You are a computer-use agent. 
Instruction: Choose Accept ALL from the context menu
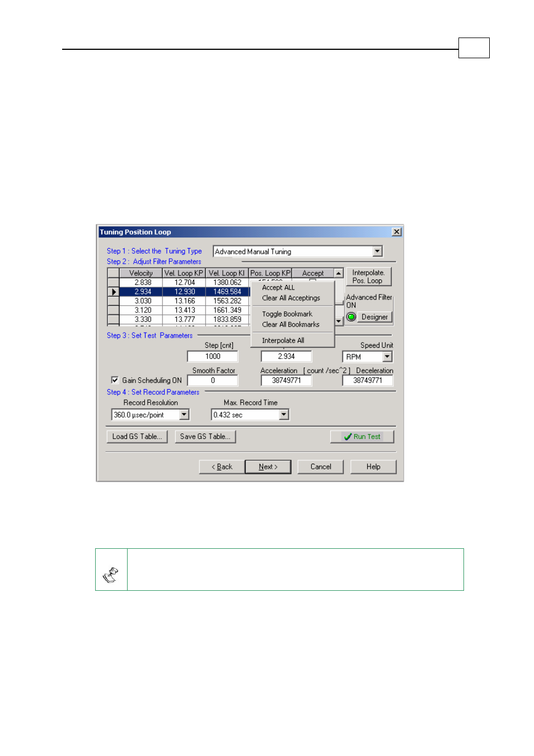(293, 287)
